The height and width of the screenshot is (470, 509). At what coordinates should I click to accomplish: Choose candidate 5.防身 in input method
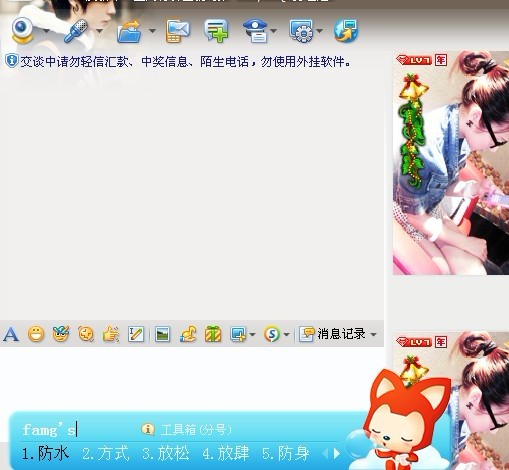tap(286, 454)
